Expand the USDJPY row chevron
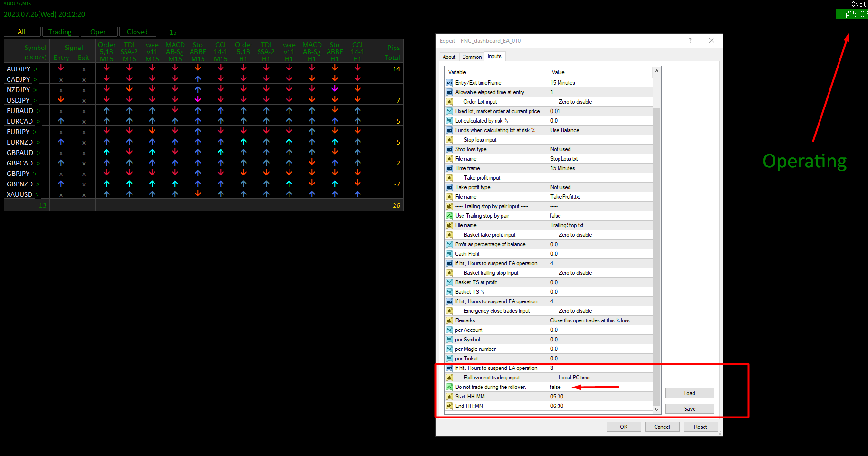 pos(36,101)
